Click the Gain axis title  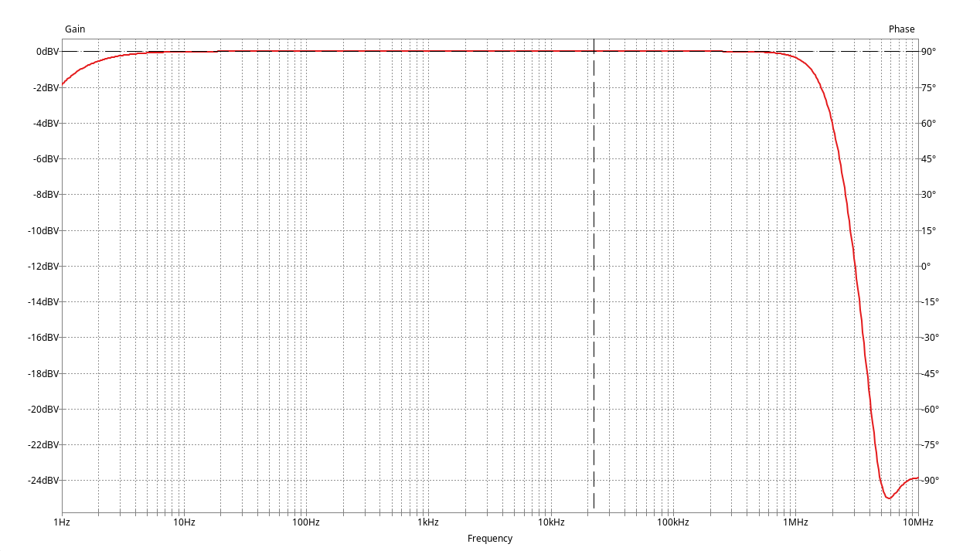[x=75, y=29]
